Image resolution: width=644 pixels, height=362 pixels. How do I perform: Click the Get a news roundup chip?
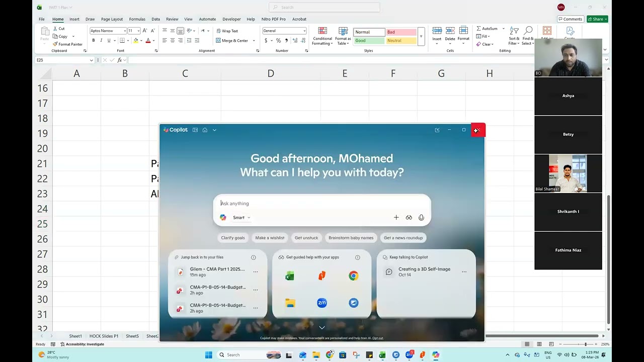click(x=403, y=238)
